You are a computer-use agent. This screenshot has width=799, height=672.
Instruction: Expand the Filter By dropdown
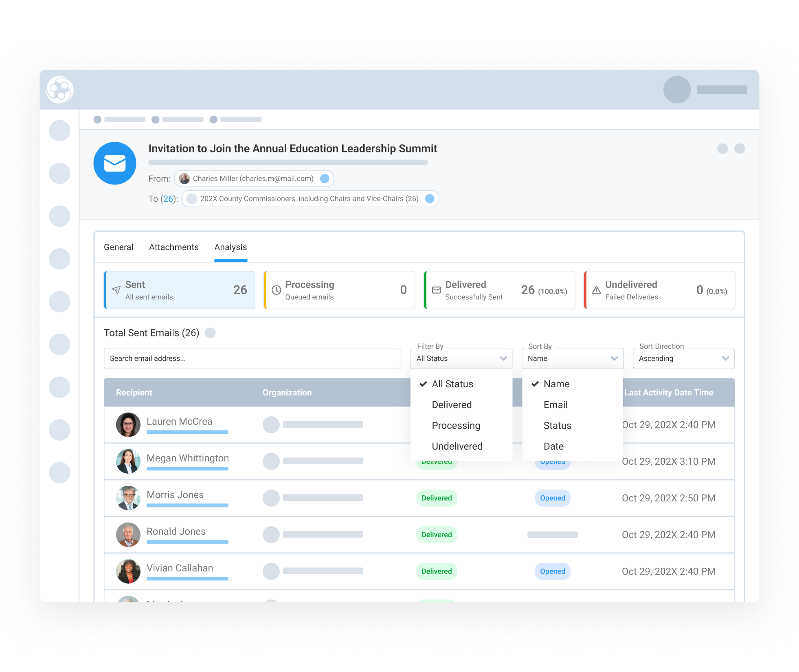461,358
